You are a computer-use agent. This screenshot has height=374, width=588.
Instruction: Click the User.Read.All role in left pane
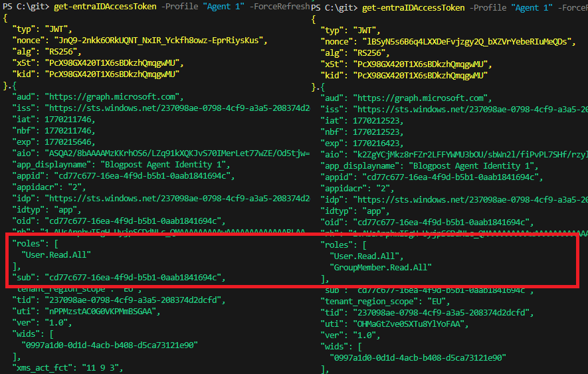56,254
